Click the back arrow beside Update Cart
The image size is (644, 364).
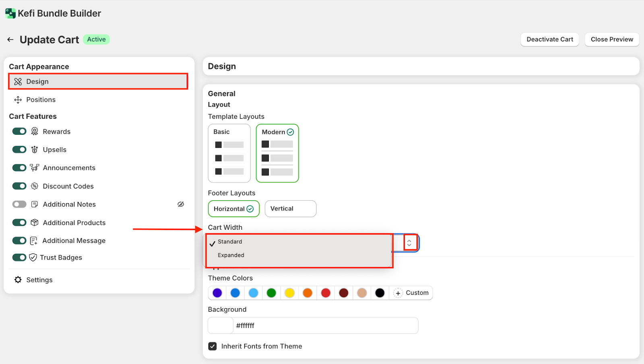pos(10,39)
